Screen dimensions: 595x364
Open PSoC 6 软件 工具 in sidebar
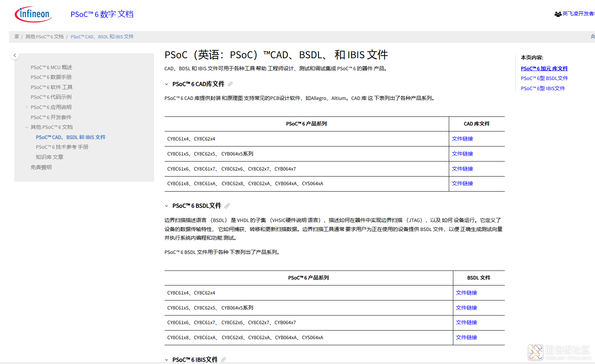point(51,87)
